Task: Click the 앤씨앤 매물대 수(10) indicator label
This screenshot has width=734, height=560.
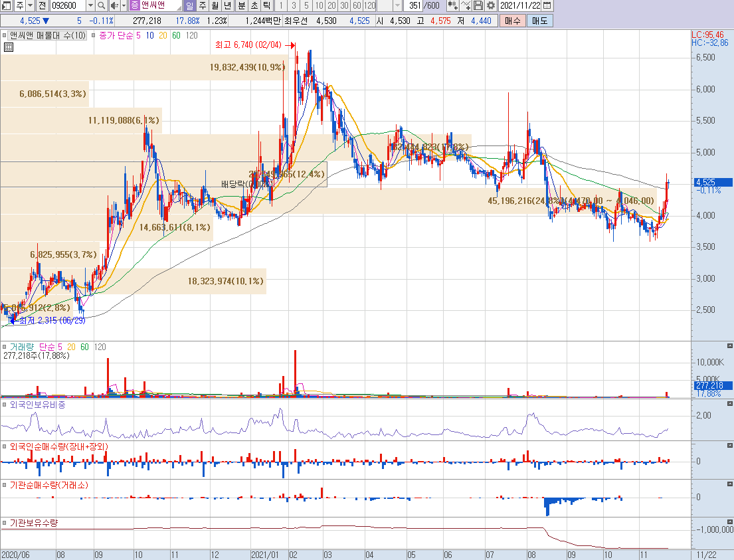Action: pyautogui.click(x=48, y=36)
